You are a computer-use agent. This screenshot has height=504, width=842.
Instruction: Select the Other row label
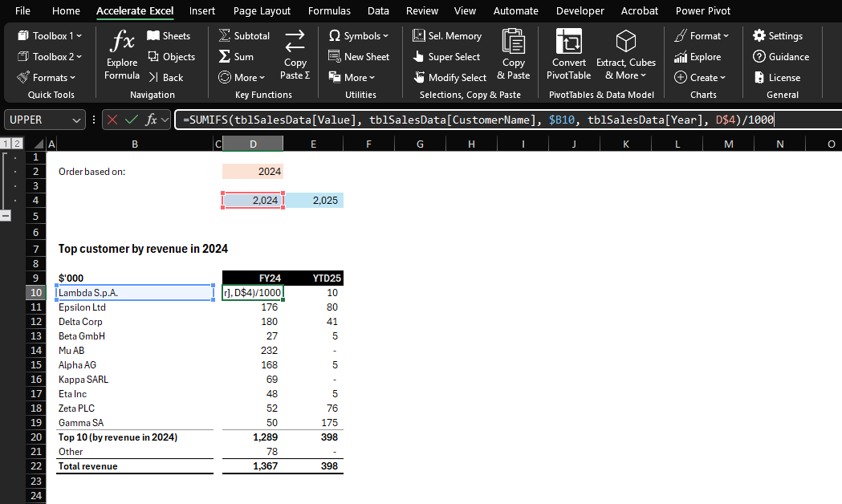click(x=135, y=451)
